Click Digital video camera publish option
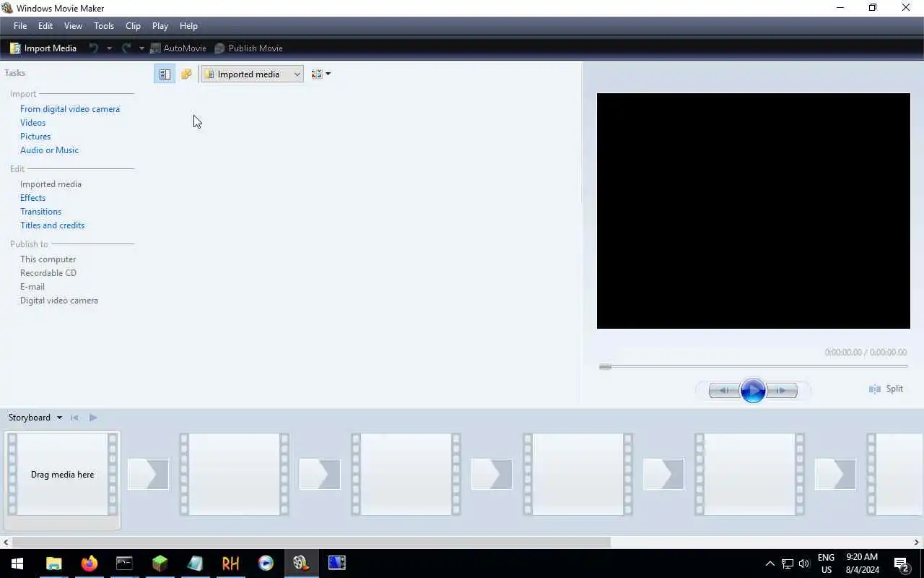Viewport: 924px width, 578px height. 59,301
